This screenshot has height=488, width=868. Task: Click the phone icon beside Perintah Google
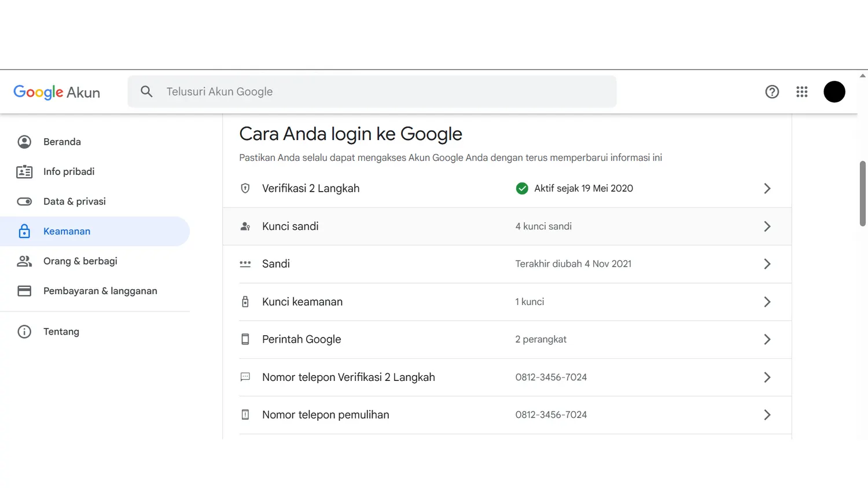tap(245, 339)
